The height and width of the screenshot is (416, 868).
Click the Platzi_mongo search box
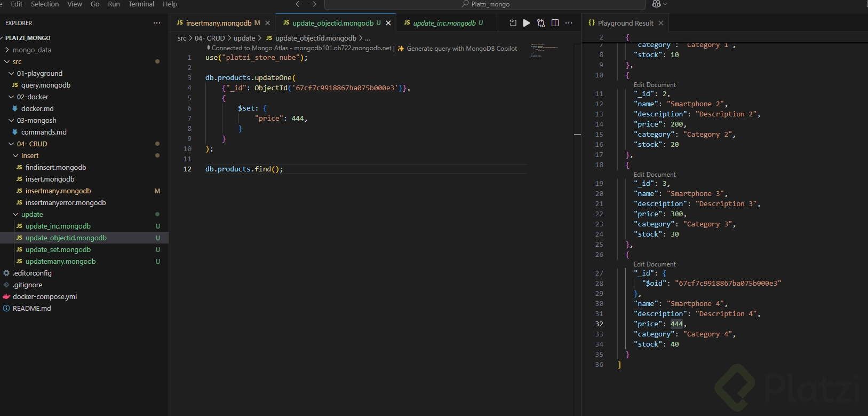tap(484, 4)
